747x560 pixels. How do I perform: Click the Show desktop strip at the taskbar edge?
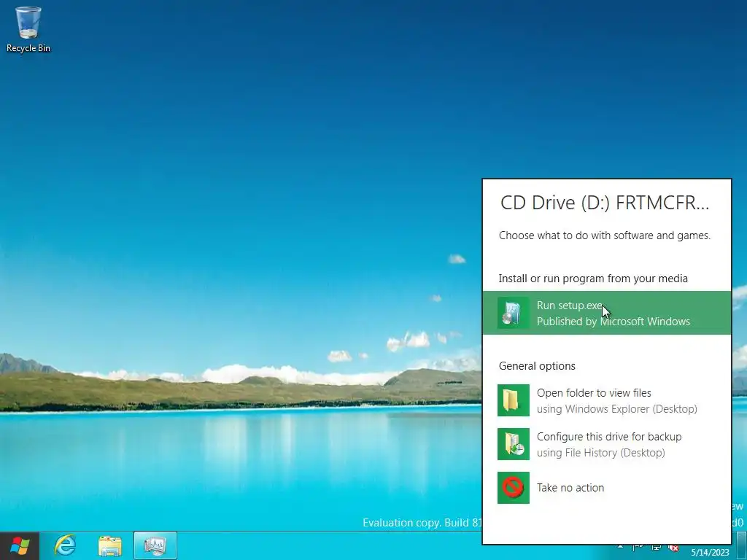pyautogui.click(x=740, y=545)
